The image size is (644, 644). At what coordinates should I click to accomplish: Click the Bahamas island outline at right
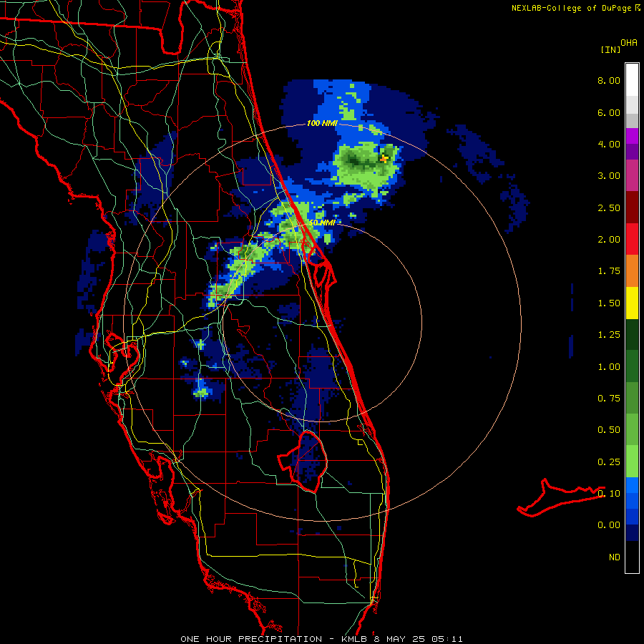click(560, 497)
